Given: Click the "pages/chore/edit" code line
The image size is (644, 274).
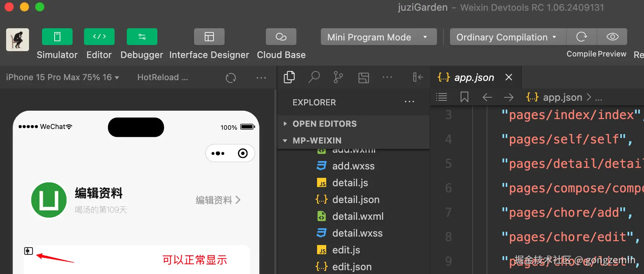Looking at the screenshot, I should 571,237.
